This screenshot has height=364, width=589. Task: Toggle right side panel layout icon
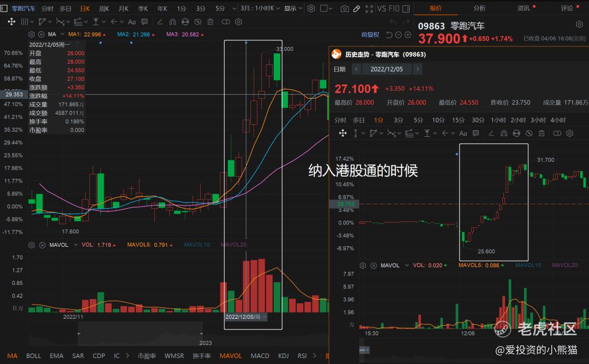406,8
